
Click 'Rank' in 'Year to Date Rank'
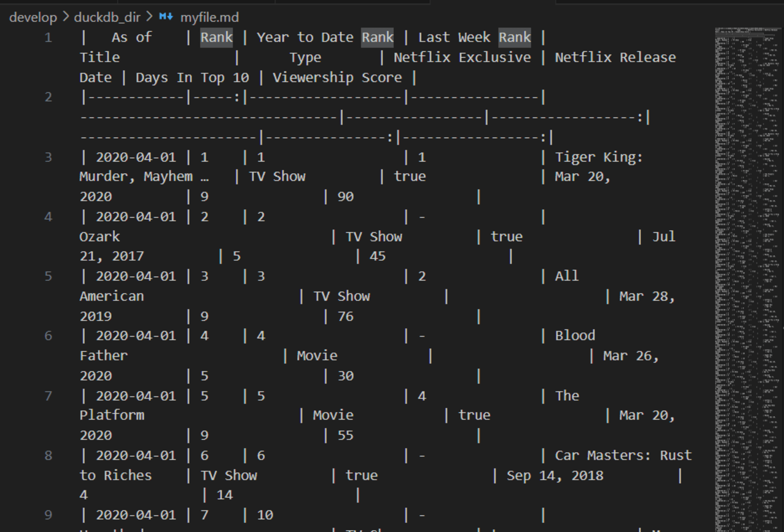[x=377, y=37]
